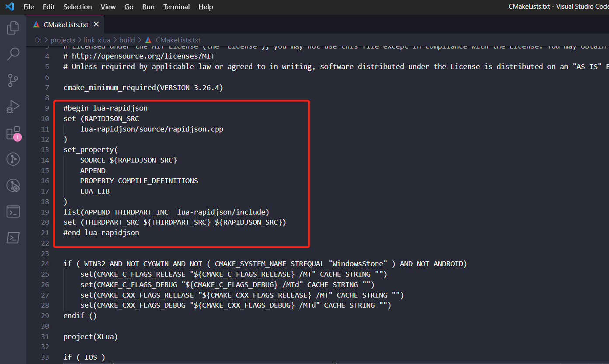
Task: Open the Explorer view in activity bar
Action: click(13, 28)
